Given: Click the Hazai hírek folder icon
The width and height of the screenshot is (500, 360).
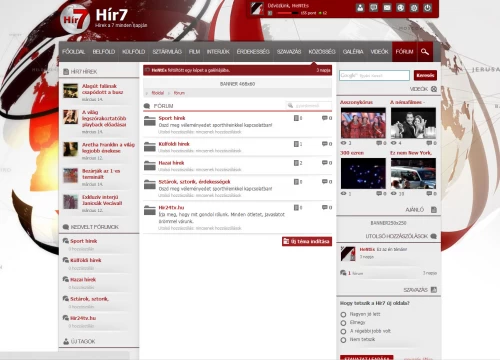Looking at the screenshot, I should click(150, 165).
